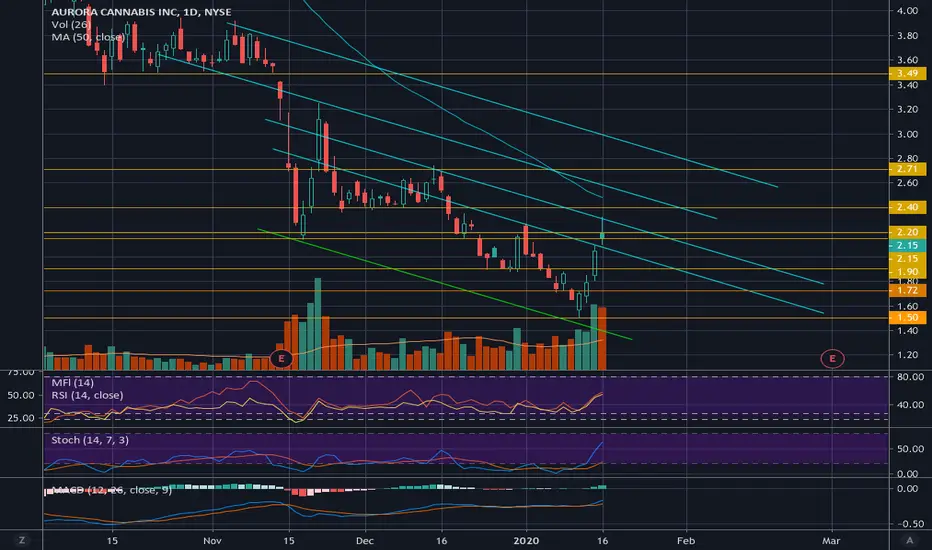Toggle the auto-scale A button

point(909,540)
